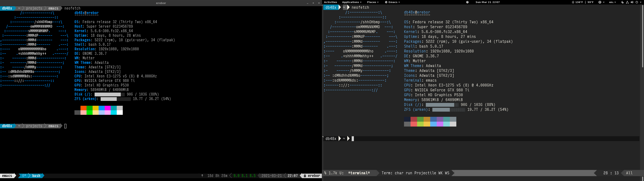Click the round indicator icon left of the clock
Image resolution: width=644 pixels, height=181 pixels.
point(467,2)
